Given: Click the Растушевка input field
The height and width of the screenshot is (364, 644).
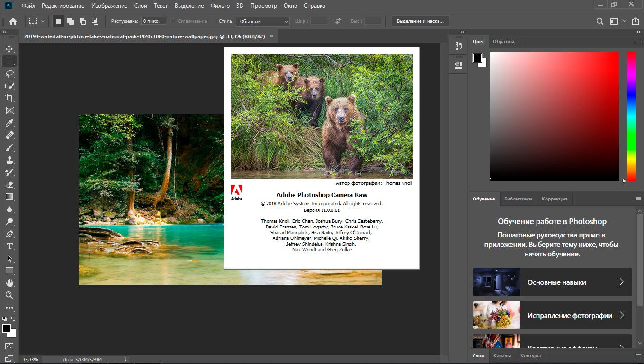Looking at the screenshot, I should tap(153, 21).
